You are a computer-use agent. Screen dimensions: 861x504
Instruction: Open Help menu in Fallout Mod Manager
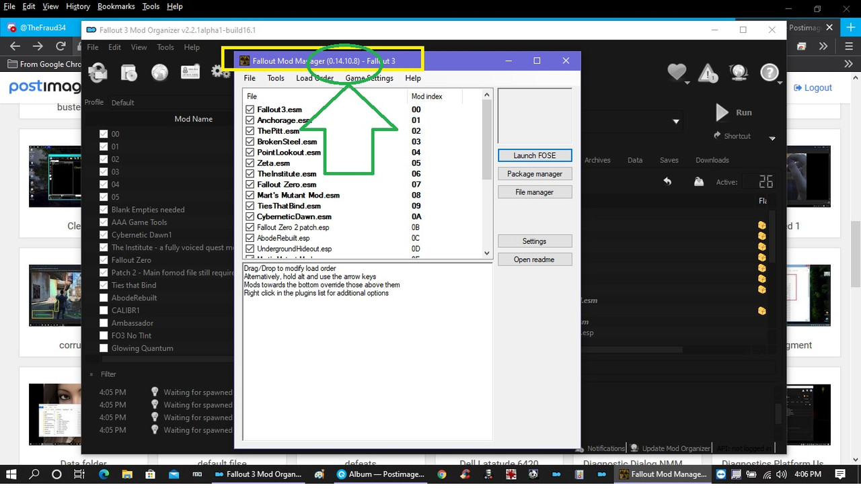[x=413, y=78]
